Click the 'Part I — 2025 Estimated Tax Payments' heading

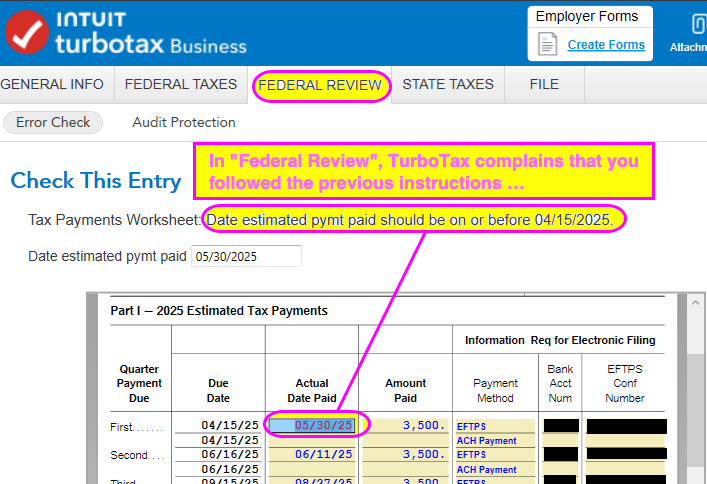click(x=219, y=311)
